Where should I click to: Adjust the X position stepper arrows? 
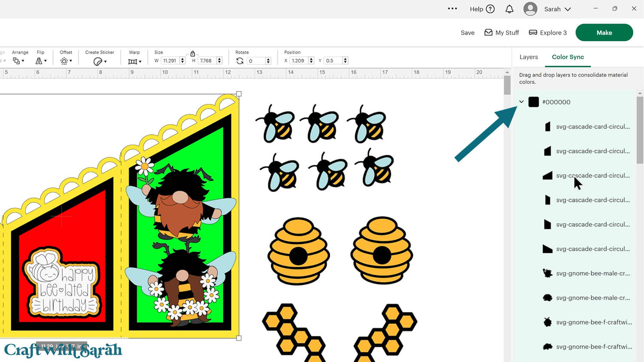[311, 61]
